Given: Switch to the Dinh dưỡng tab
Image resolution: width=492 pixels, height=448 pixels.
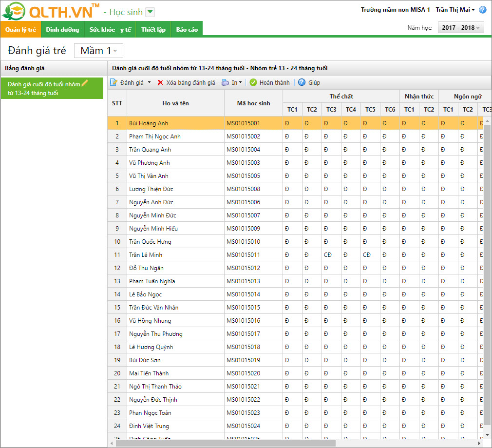Looking at the screenshot, I should point(62,30).
